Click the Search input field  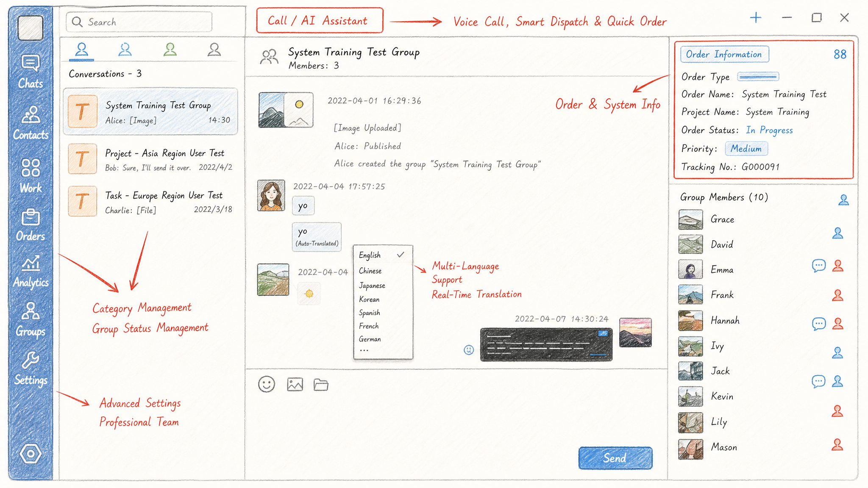click(139, 22)
